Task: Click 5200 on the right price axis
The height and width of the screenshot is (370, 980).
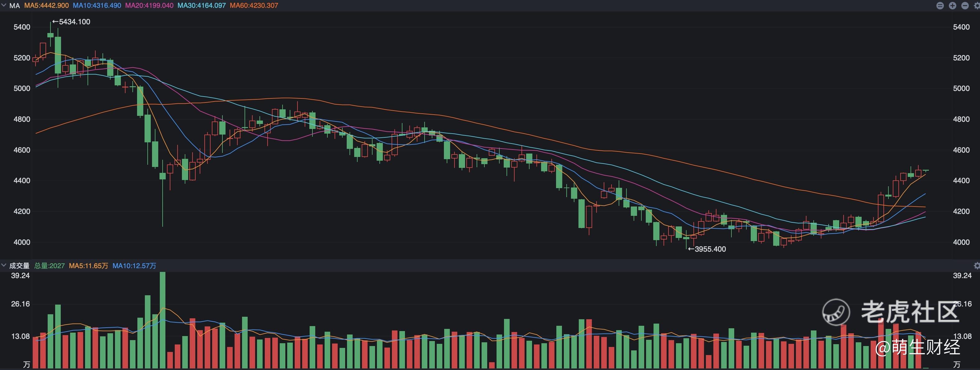Action: point(961,58)
